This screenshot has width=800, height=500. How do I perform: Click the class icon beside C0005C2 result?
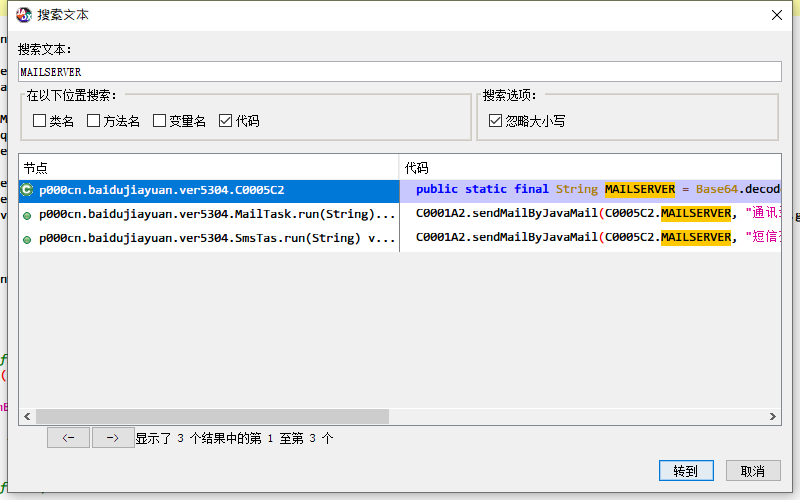click(27, 190)
